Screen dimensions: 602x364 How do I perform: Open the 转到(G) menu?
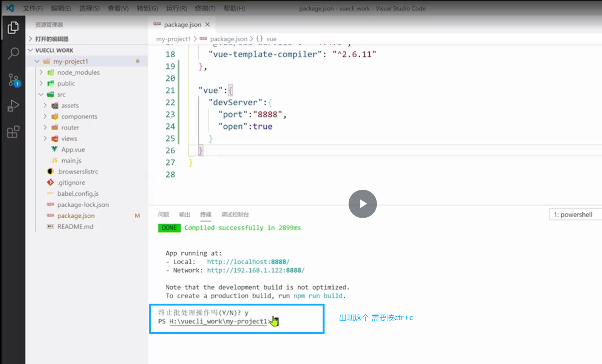pyautogui.click(x=147, y=8)
